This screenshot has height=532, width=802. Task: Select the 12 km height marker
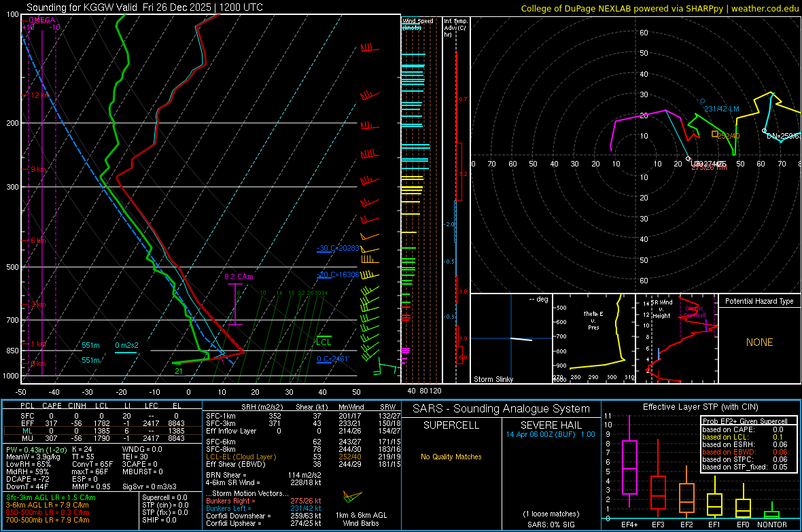point(40,95)
